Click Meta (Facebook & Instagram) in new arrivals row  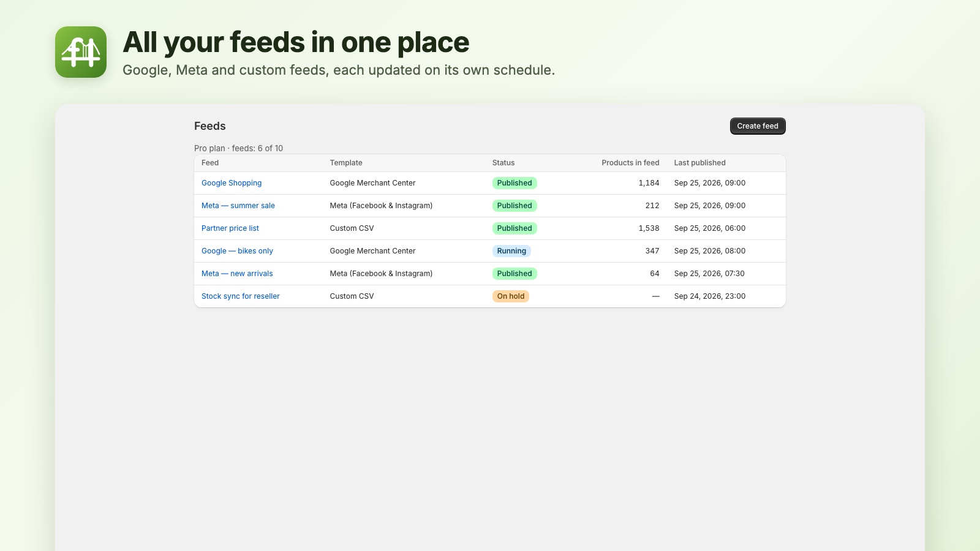click(x=381, y=274)
